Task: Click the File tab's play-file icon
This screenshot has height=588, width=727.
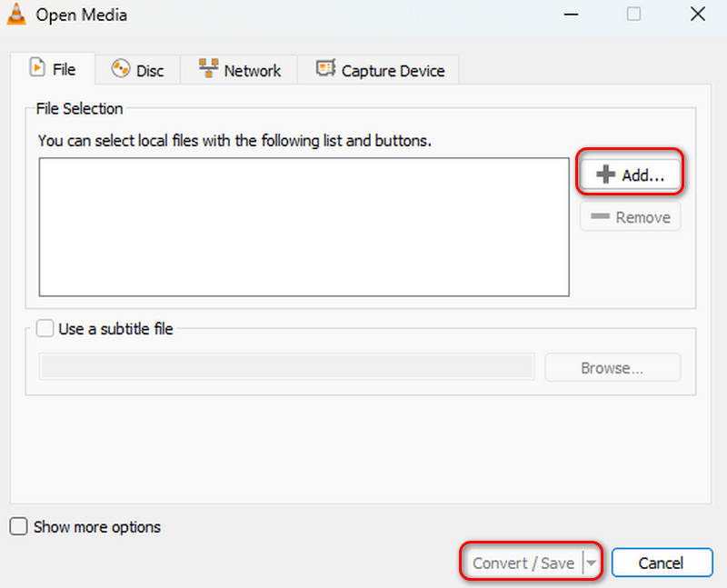Action: click(x=37, y=68)
